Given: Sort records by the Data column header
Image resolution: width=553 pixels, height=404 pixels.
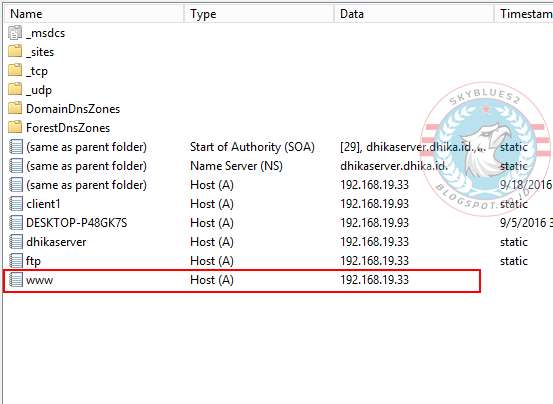Looking at the screenshot, I should [x=414, y=14].
